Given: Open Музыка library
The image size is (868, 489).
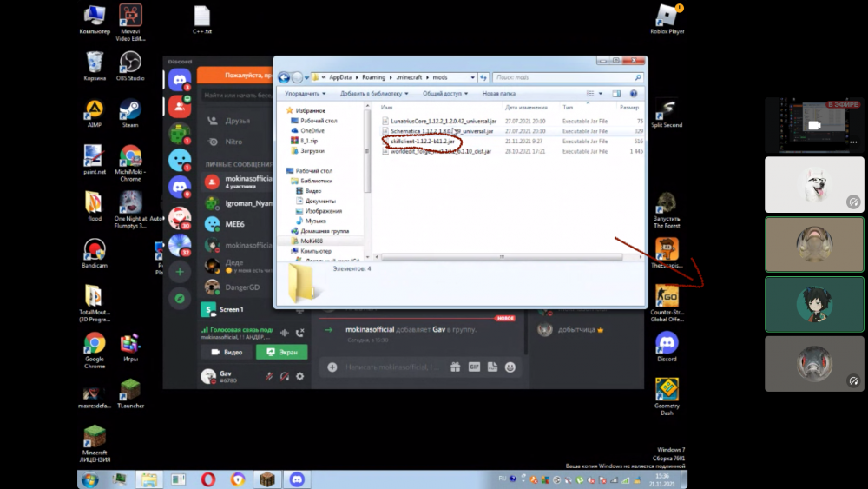Looking at the screenshot, I should point(315,221).
